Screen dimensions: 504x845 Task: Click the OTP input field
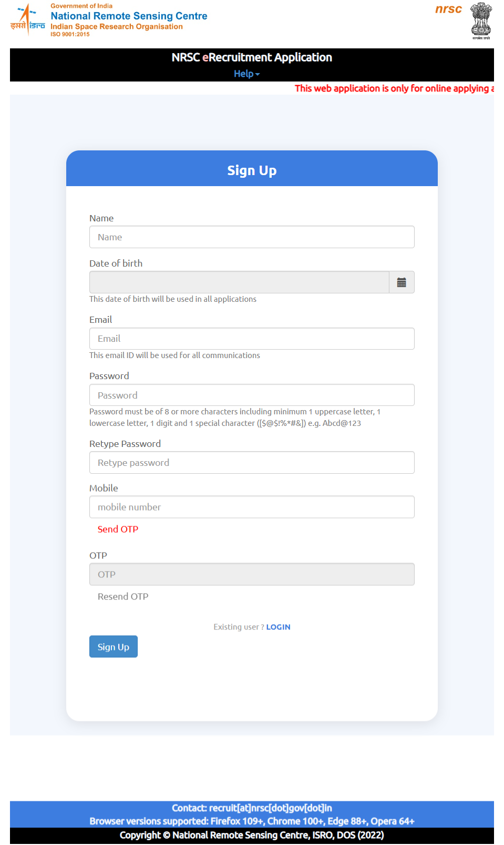252,574
